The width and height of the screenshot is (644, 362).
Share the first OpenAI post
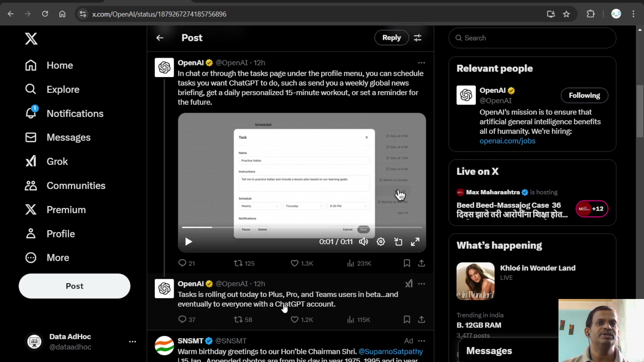pos(422,263)
